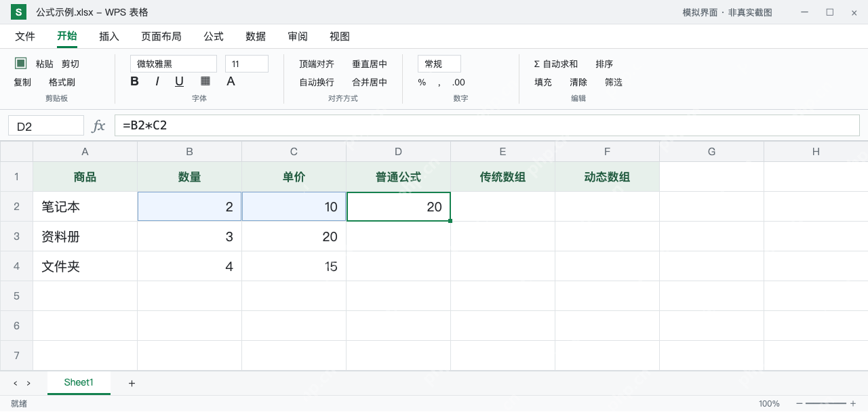Click the 清除 clear button
Screen dimensions: 868x412
[578, 83]
